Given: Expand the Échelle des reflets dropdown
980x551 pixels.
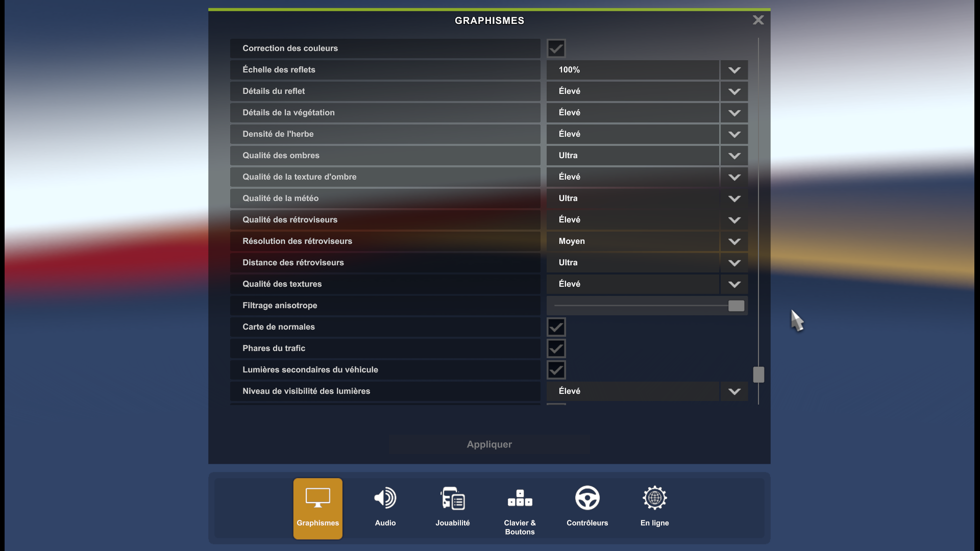Looking at the screenshot, I should pos(734,70).
